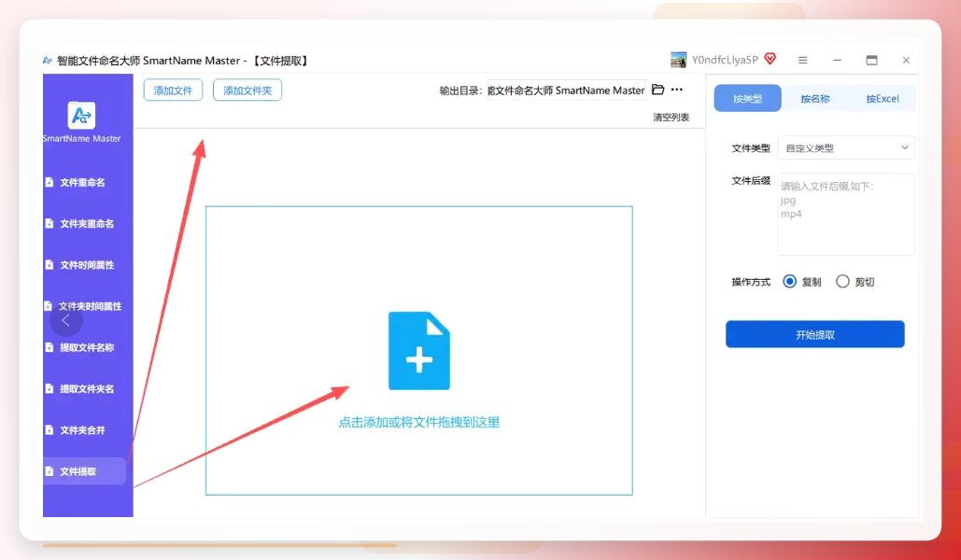Select the 复制 radio button
The width and height of the screenshot is (961, 560).
tap(789, 281)
